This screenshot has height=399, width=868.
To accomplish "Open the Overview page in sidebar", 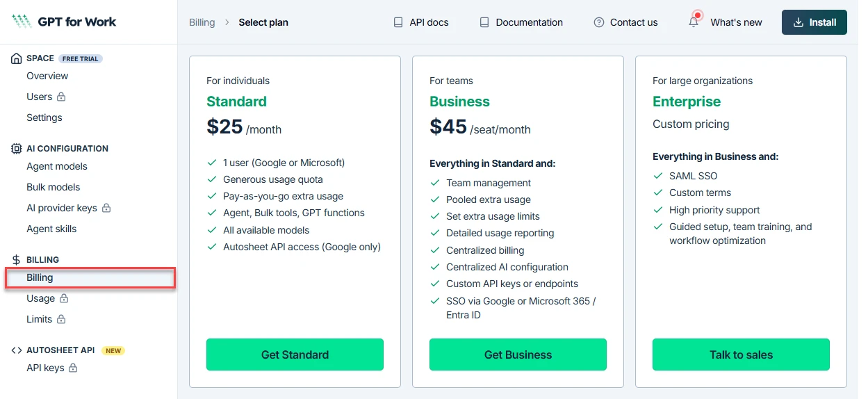I will tap(47, 76).
